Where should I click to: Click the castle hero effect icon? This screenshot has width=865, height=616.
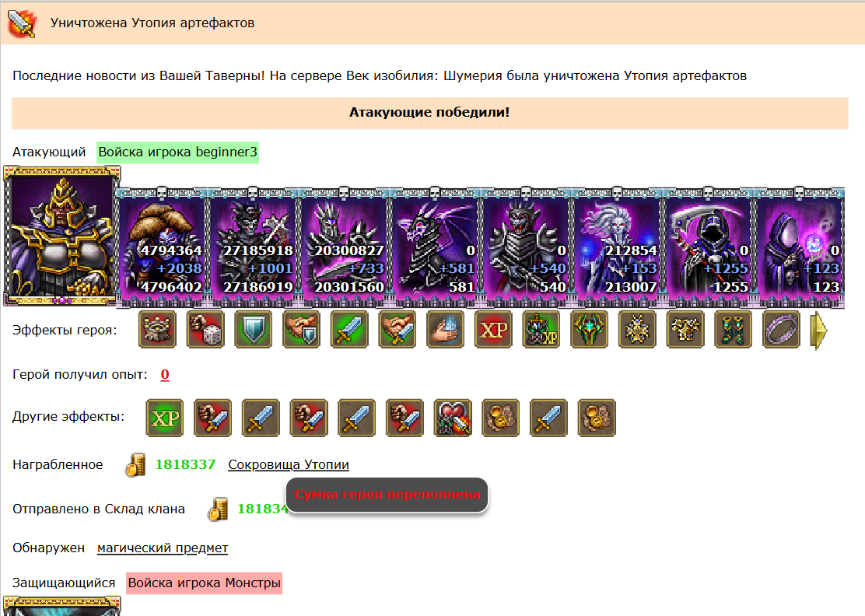tap(157, 329)
